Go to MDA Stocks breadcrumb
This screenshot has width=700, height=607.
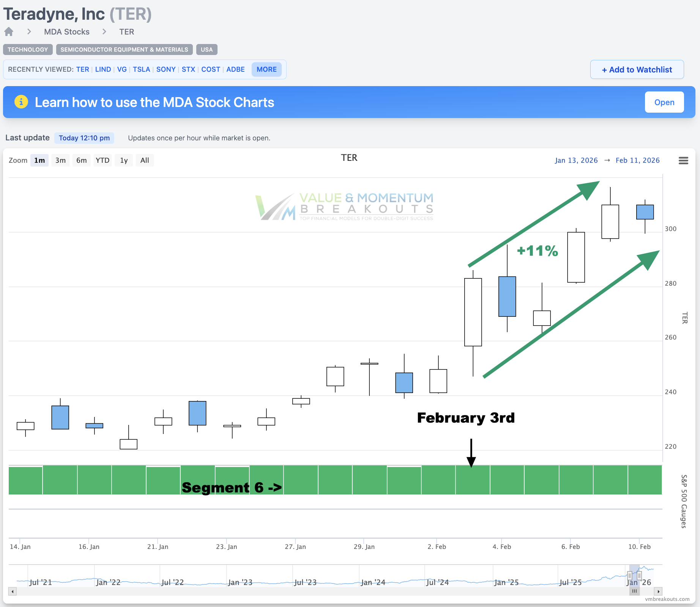click(x=67, y=32)
